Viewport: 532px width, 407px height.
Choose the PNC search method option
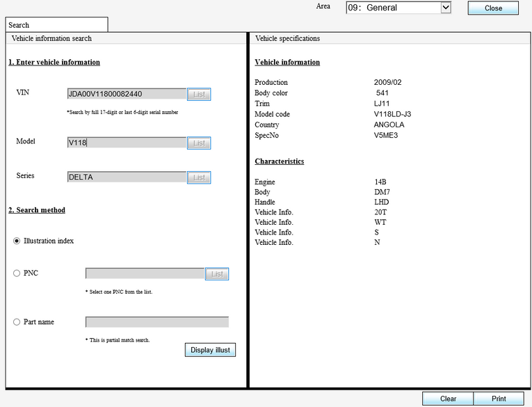point(17,273)
